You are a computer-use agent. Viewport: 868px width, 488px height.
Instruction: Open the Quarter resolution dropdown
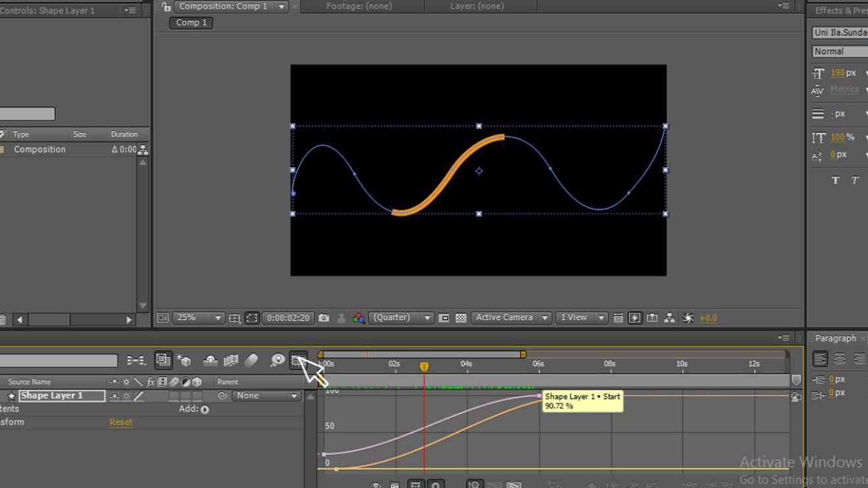pyautogui.click(x=400, y=318)
